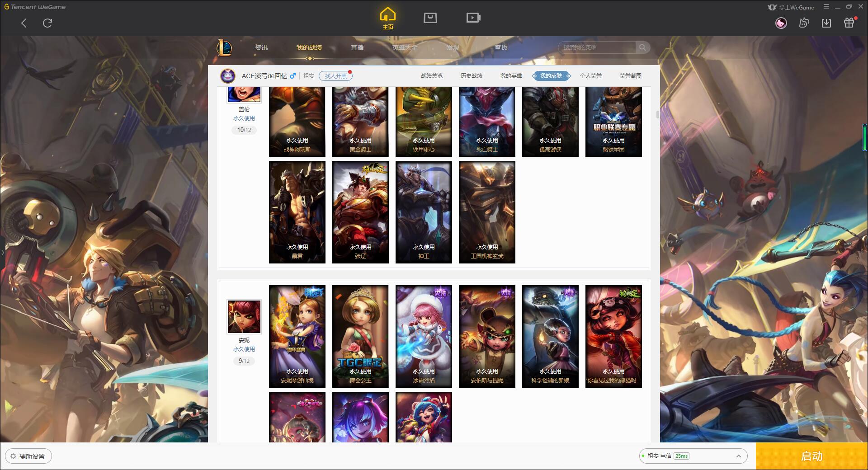Open the download manager icon
This screenshot has height=470, width=868.
[x=826, y=23]
